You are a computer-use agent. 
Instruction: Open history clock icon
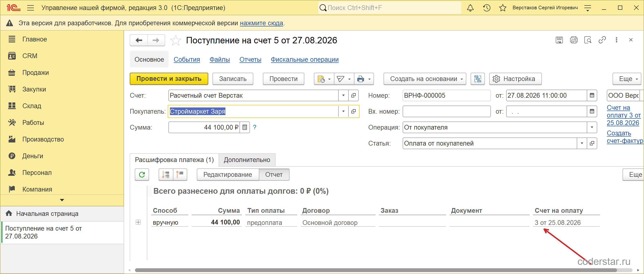[487, 8]
